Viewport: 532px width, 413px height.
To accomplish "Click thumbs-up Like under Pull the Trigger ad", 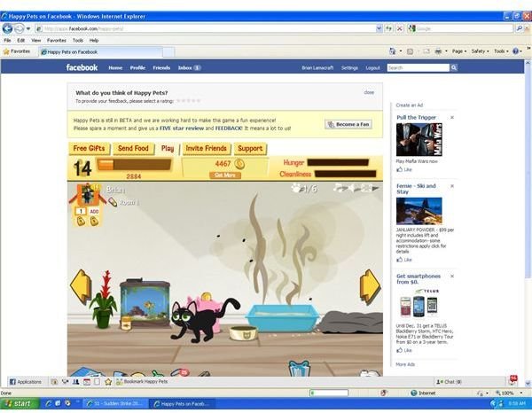I will 404,169.
